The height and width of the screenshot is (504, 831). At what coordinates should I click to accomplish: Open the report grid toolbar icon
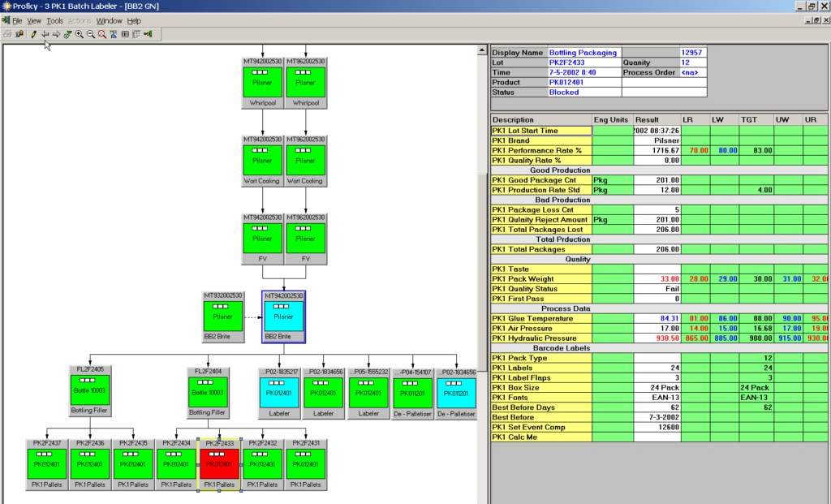136,34
